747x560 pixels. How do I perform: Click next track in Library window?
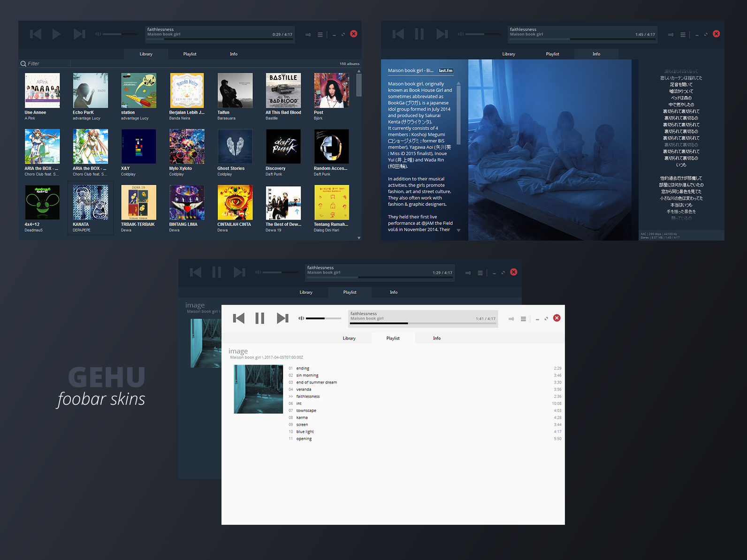click(79, 34)
